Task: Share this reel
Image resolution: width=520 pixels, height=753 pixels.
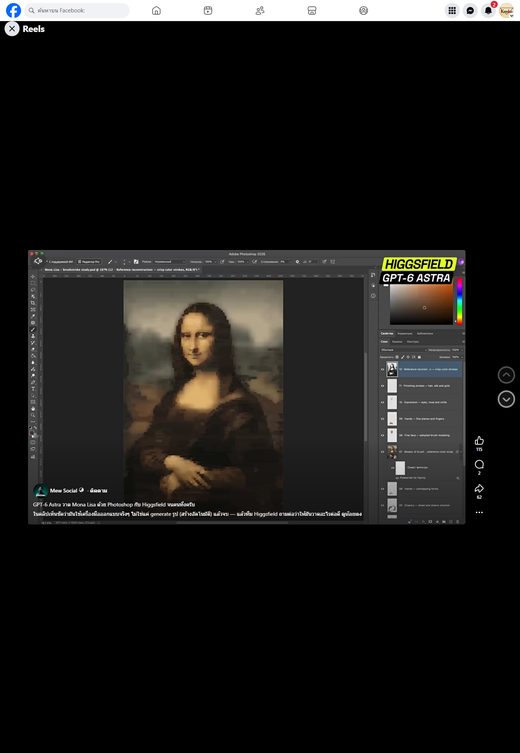Action: (479, 488)
